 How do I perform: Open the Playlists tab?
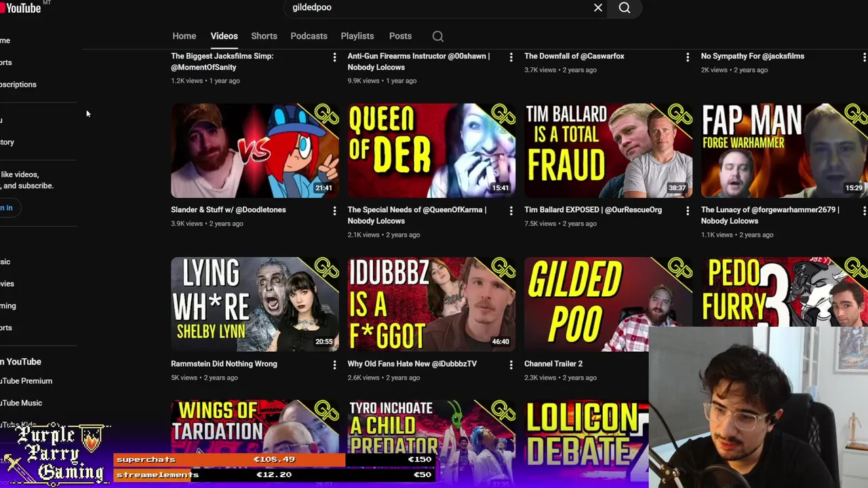coord(357,36)
